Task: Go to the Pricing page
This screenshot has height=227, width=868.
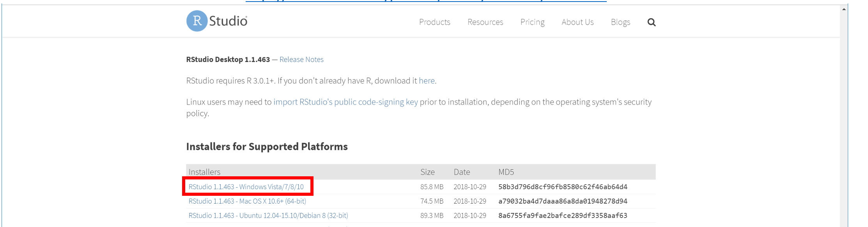Action: pyautogui.click(x=532, y=22)
